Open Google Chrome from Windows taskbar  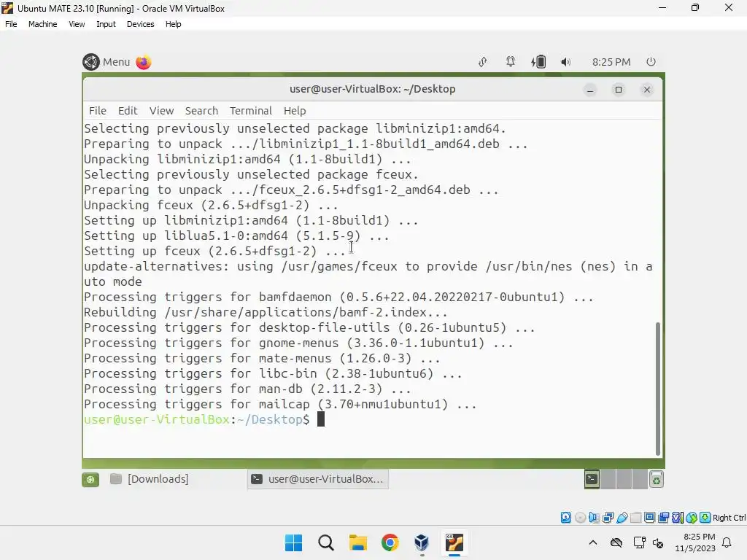pyautogui.click(x=390, y=542)
